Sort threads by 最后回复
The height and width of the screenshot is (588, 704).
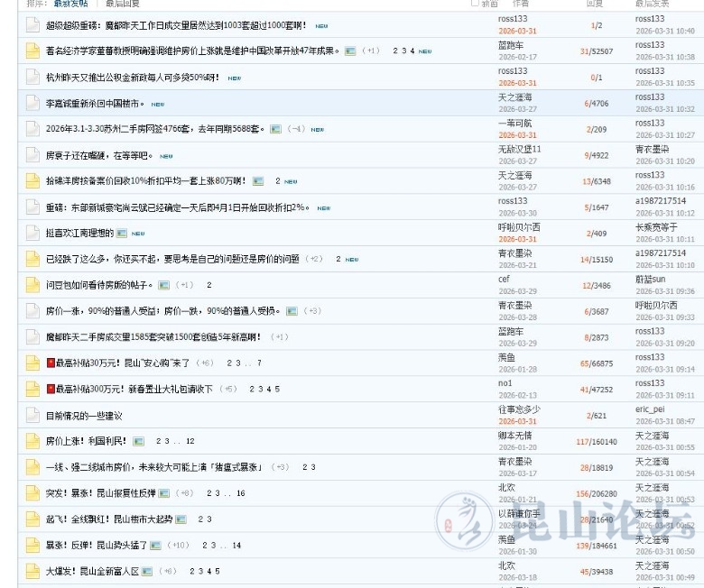pyautogui.click(x=123, y=4)
